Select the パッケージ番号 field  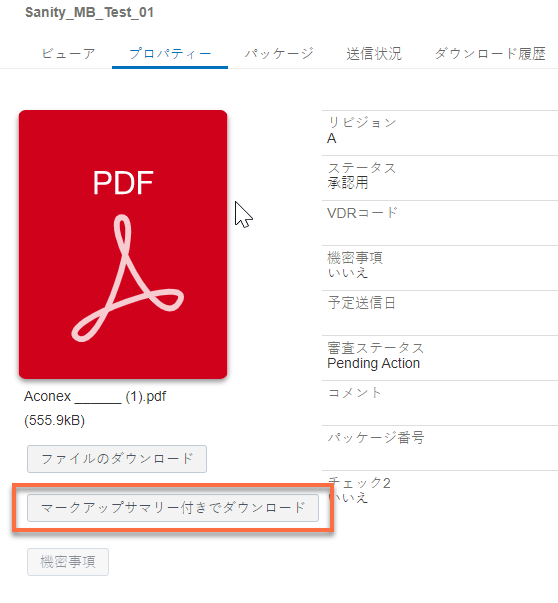[x=440, y=448]
